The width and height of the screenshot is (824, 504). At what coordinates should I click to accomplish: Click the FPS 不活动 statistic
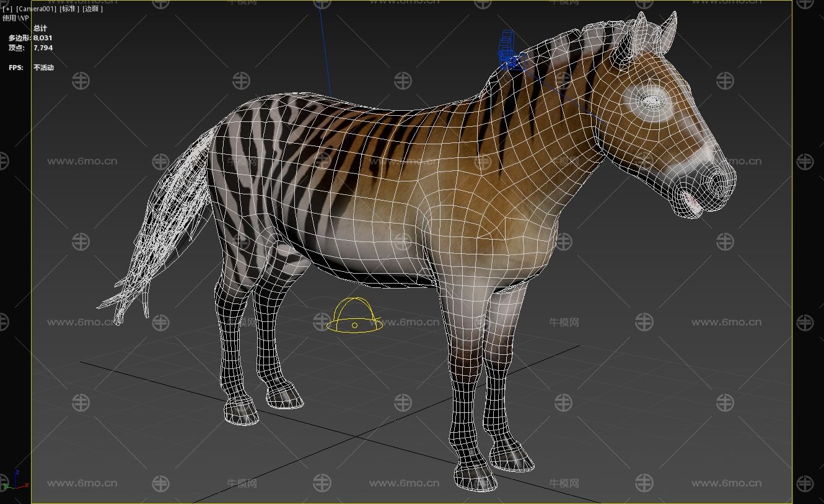tap(43, 67)
